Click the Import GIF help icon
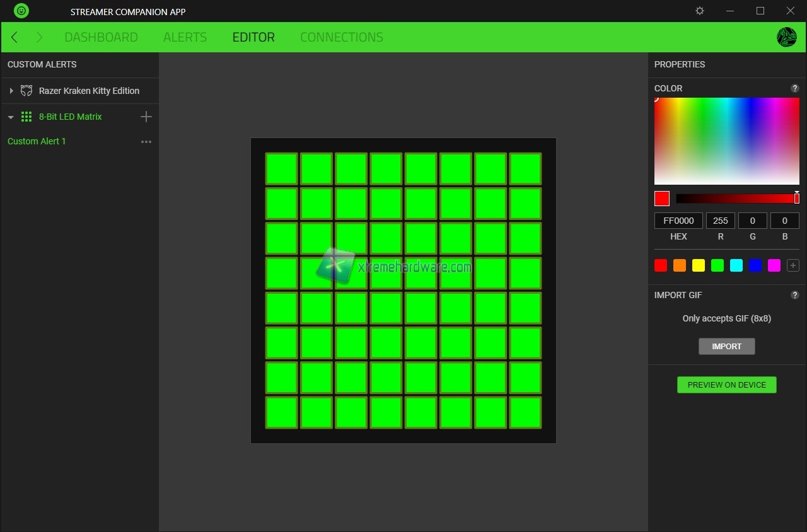 [x=794, y=295]
